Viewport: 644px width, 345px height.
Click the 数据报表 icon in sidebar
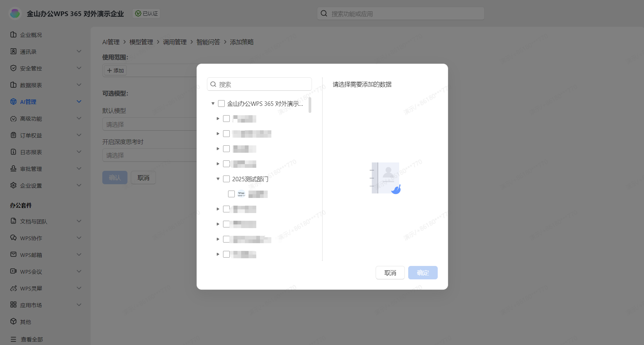pyautogui.click(x=13, y=85)
